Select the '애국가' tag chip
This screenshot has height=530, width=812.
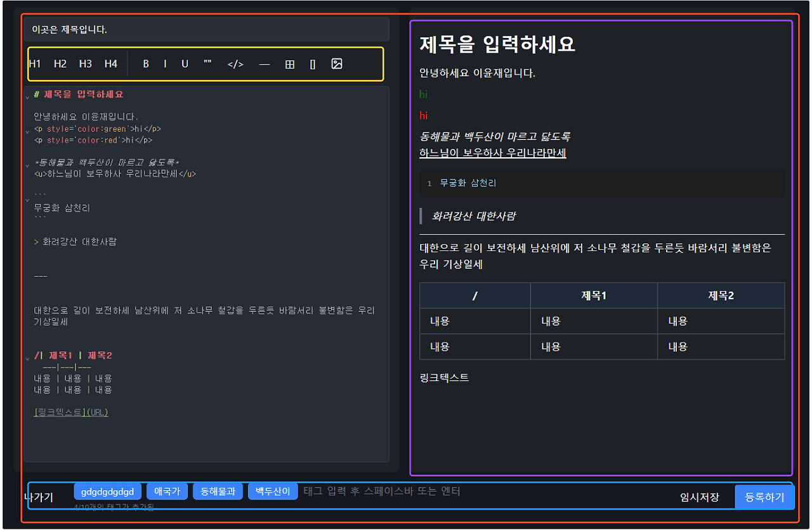(x=167, y=491)
